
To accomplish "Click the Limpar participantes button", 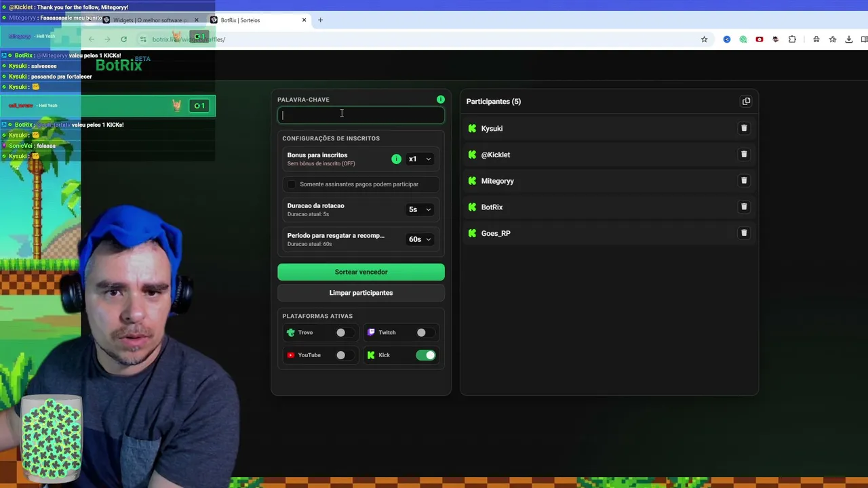I will click(361, 293).
